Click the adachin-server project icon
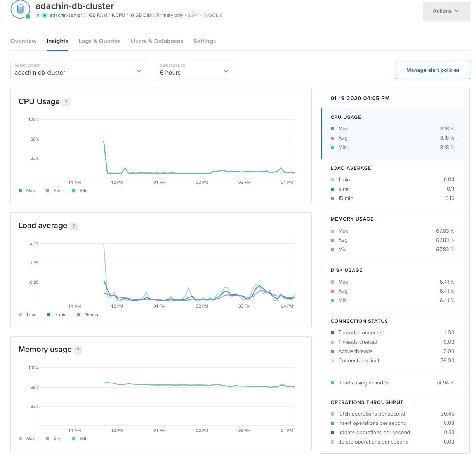 [x=45, y=16]
